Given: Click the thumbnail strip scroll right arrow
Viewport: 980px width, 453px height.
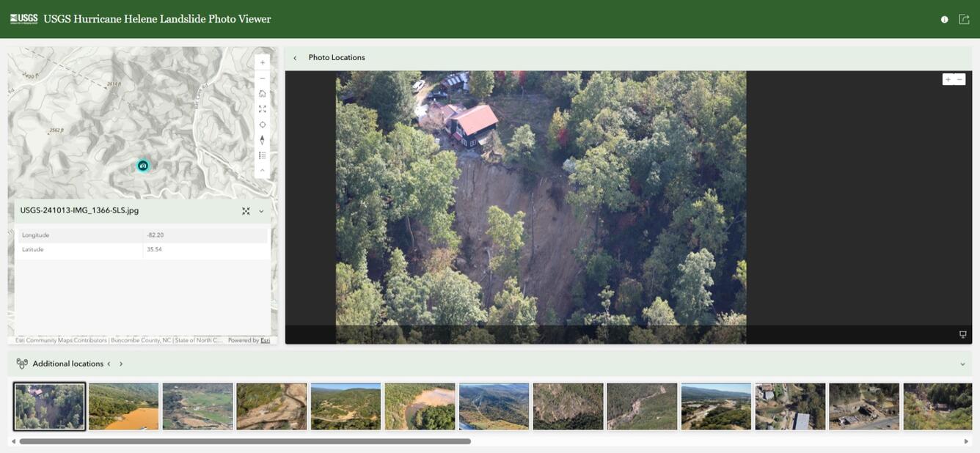Looking at the screenshot, I should click(x=966, y=441).
